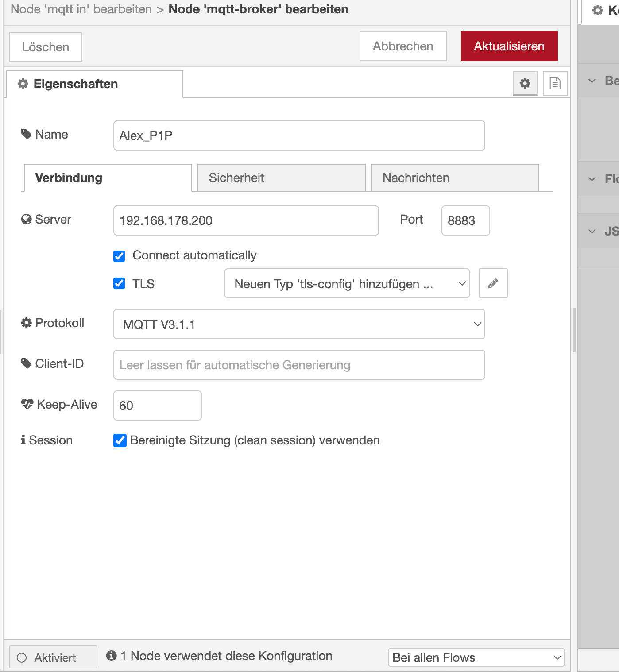The width and height of the screenshot is (619, 672).
Task: Click the Löschen button
Action: click(46, 47)
